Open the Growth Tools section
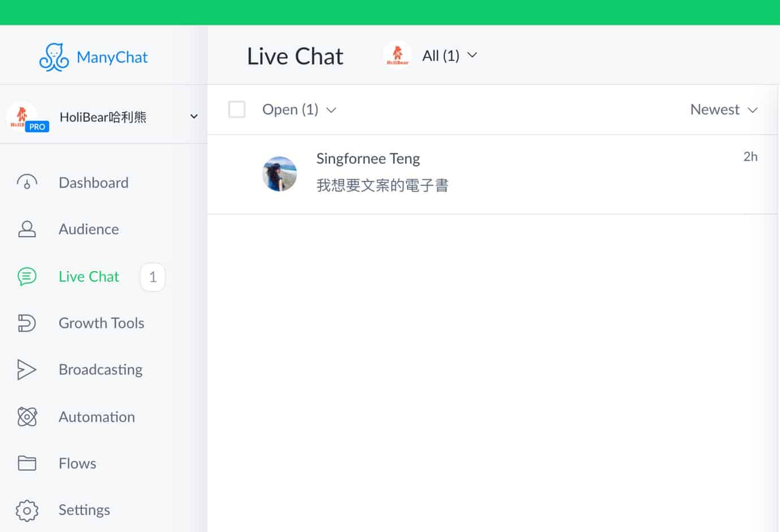 coord(102,323)
